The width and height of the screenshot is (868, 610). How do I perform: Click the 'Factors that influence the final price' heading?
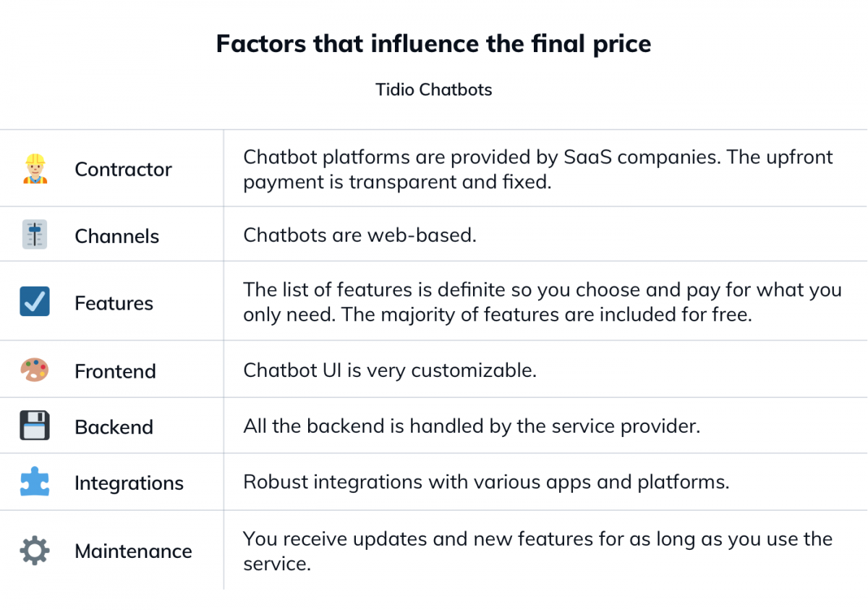[434, 43]
